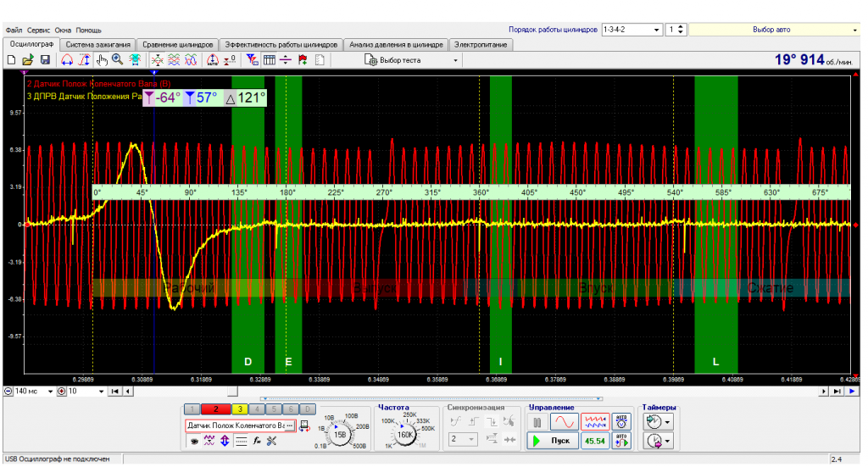868x467 pixels.
Task: Switch to Анализ давления в цилиндре tab
Action: (396, 45)
